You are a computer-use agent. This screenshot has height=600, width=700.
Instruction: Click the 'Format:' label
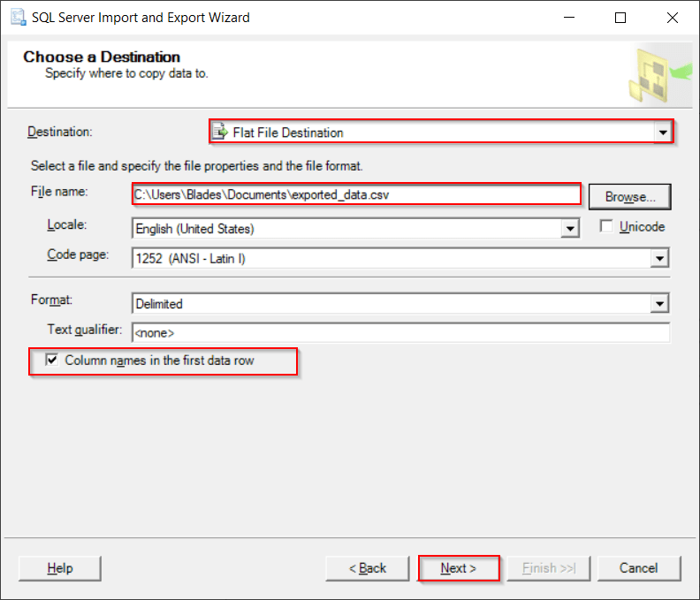tap(51, 300)
